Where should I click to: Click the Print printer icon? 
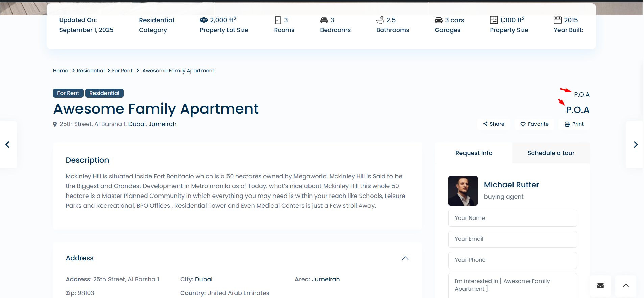567,124
